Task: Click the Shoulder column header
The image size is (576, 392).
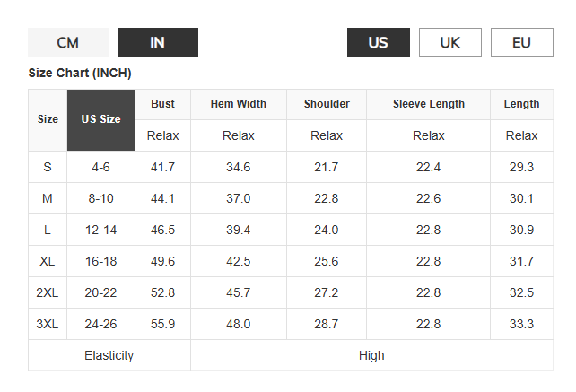Action: click(x=327, y=104)
